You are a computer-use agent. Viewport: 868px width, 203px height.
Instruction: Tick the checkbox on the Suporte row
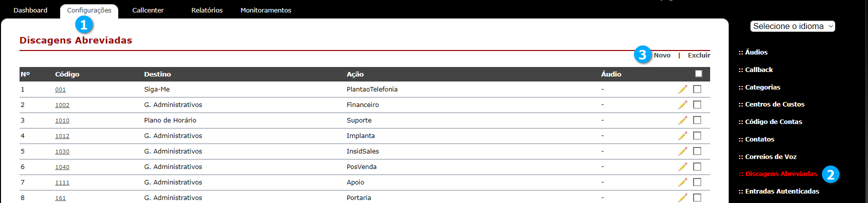coord(697,120)
